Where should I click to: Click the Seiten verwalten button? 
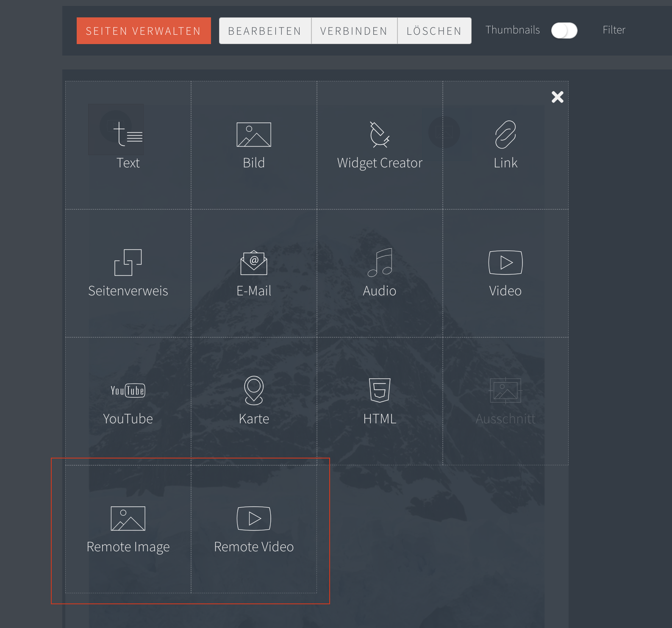click(144, 31)
